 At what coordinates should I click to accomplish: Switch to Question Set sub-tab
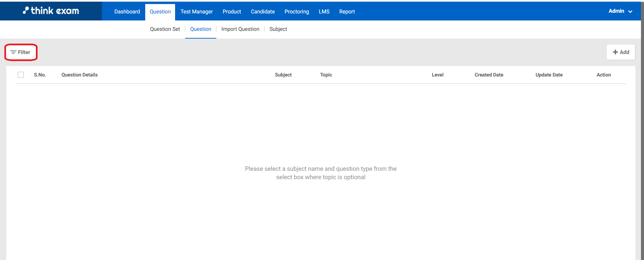165,29
